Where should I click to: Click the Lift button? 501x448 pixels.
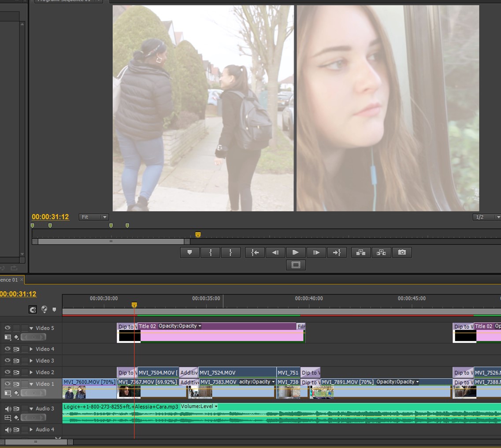click(361, 252)
